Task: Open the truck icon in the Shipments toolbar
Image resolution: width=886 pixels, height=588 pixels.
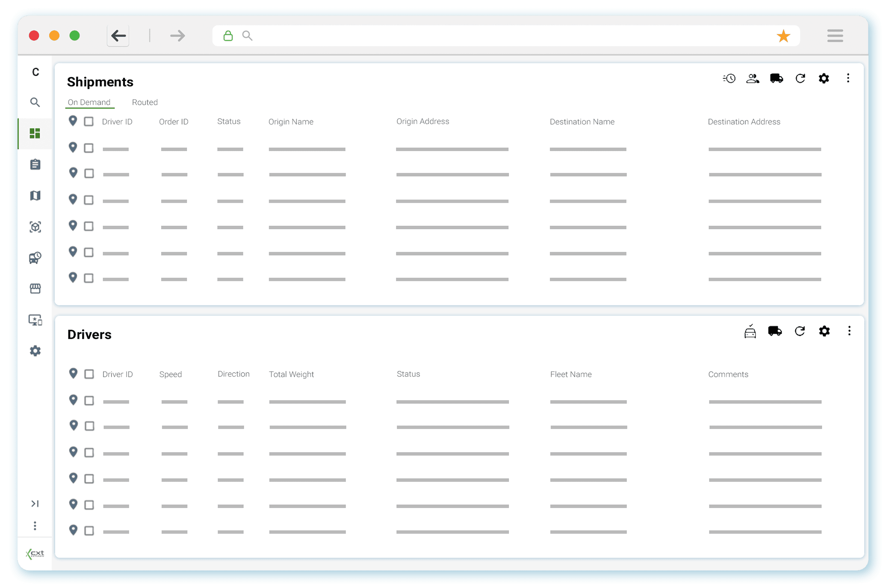Action: pyautogui.click(x=777, y=78)
